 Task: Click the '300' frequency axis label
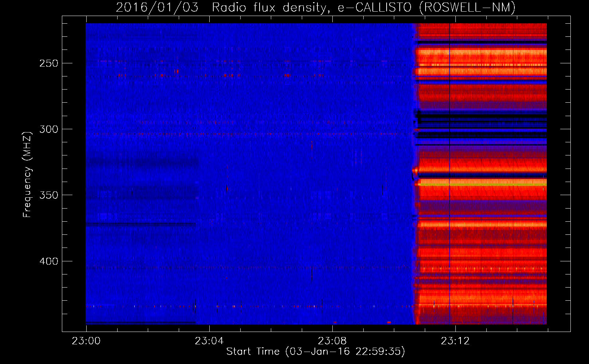point(49,129)
